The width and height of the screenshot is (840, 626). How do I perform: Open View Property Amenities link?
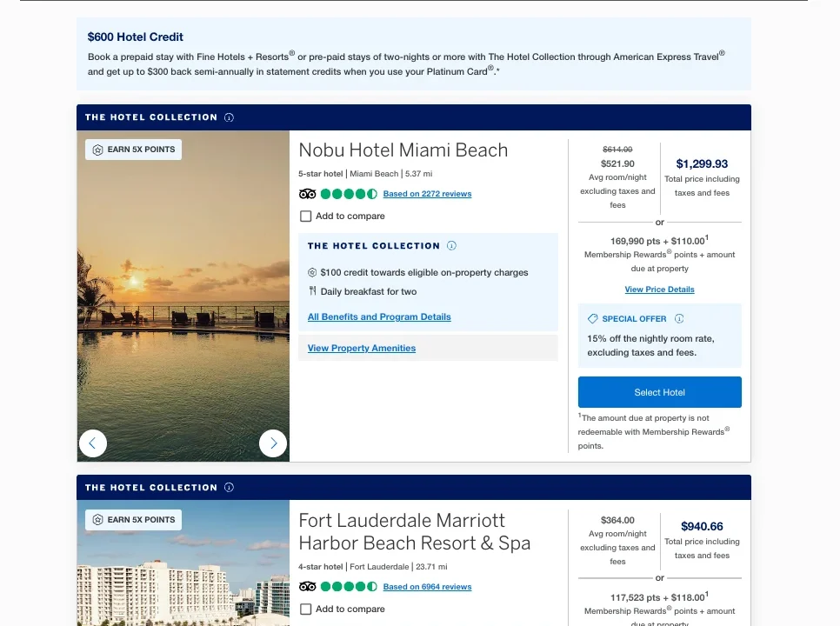362,348
